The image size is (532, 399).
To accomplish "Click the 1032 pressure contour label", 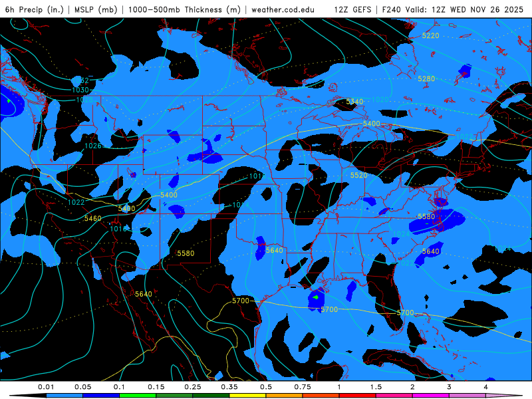I will click(80, 80).
